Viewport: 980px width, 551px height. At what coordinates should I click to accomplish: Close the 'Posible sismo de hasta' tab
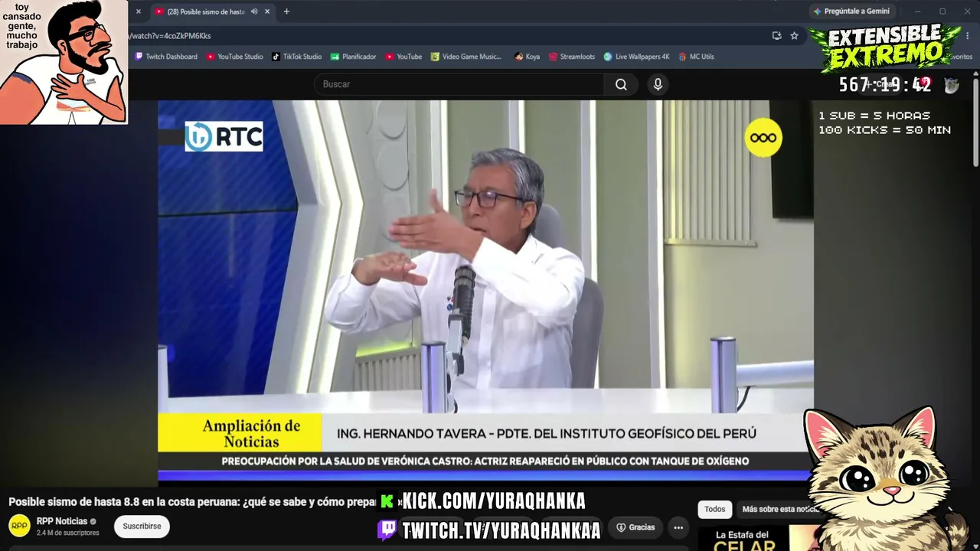[x=267, y=11]
